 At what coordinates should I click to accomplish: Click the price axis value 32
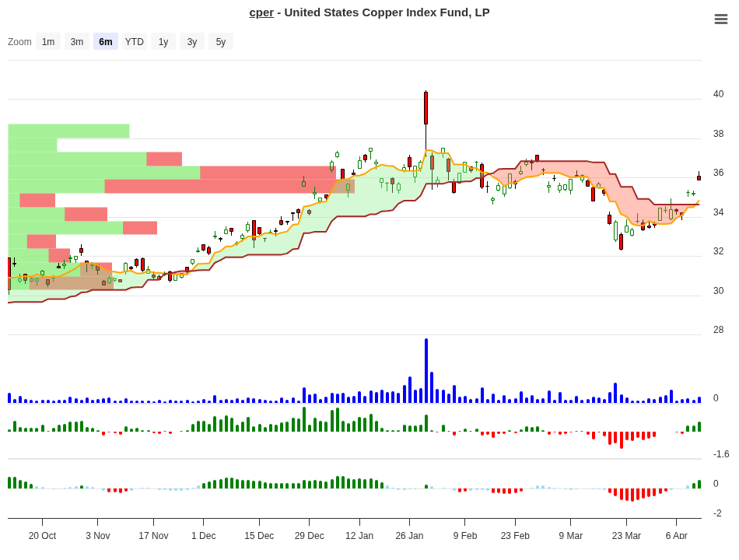tap(718, 250)
